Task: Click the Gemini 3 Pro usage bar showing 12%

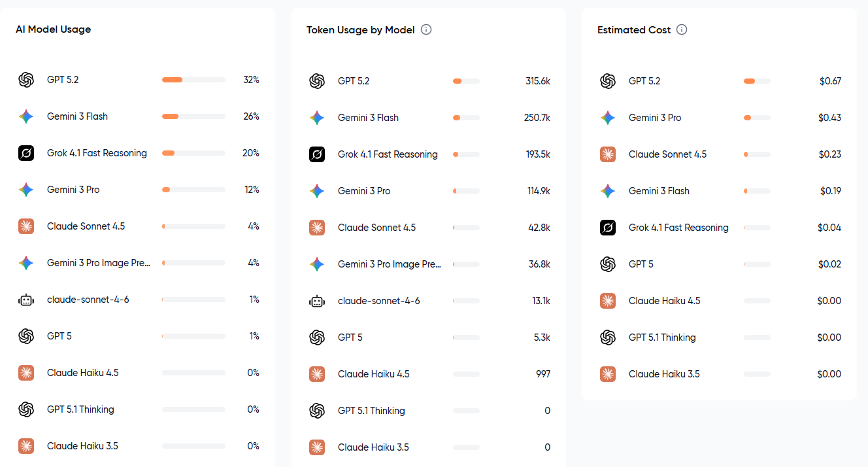Action: pos(193,190)
